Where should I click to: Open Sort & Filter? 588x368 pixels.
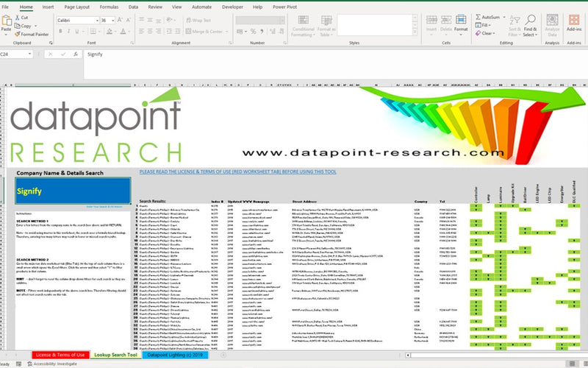click(514, 26)
